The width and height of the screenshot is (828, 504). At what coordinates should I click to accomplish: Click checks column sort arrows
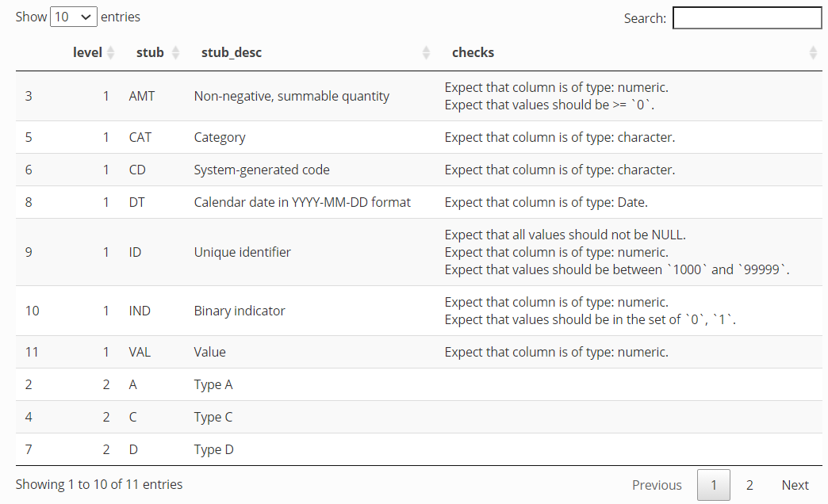click(813, 53)
